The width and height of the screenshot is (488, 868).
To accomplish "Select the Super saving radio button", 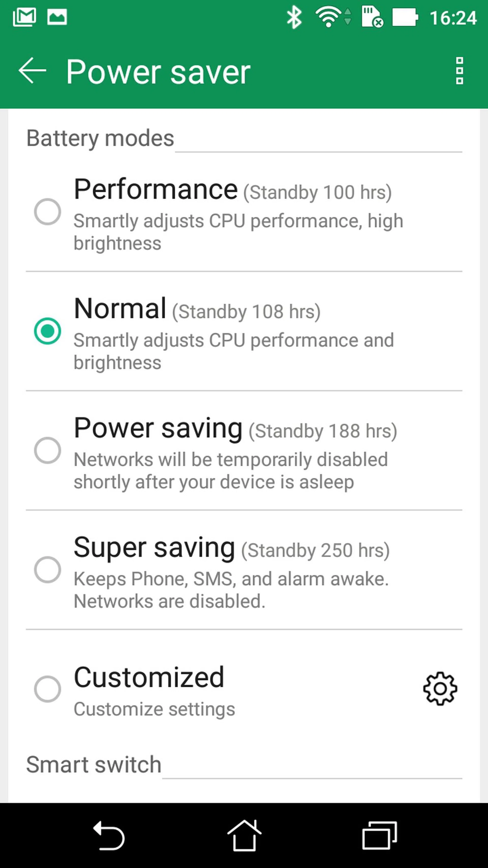I will tap(48, 569).
